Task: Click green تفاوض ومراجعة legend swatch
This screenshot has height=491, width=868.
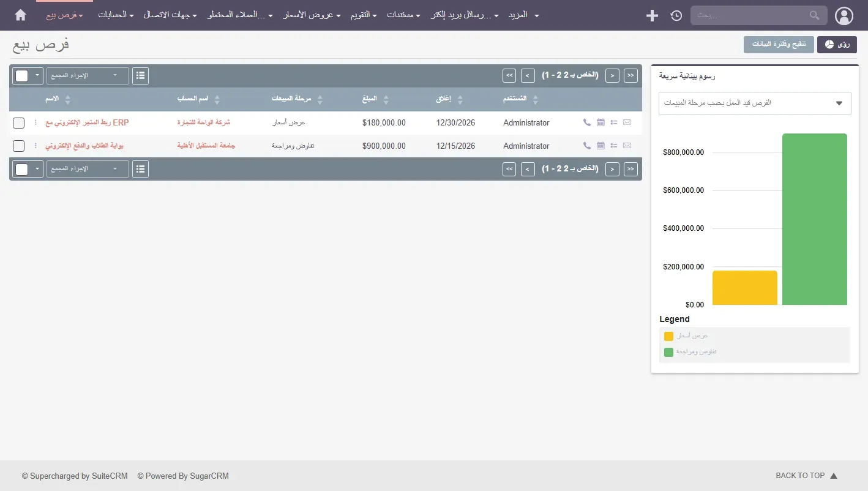Action: click(x=668, y=352)
